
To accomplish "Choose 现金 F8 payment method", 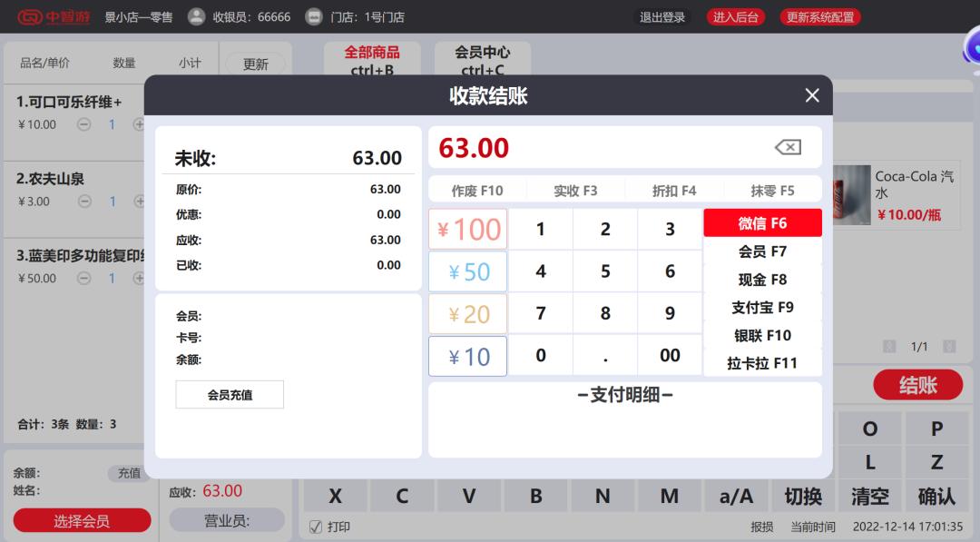I will click(x=762, y=279).
